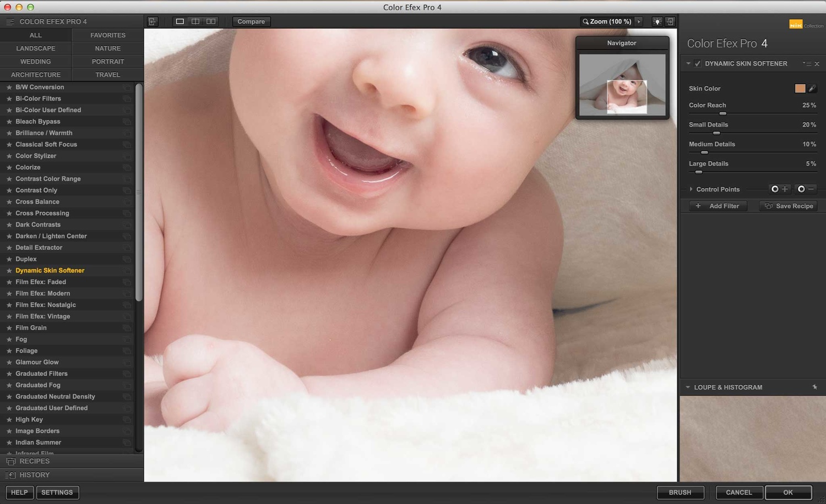826x504 pixels.
Task: Add a negative control point
Action: tap(806, 189)
